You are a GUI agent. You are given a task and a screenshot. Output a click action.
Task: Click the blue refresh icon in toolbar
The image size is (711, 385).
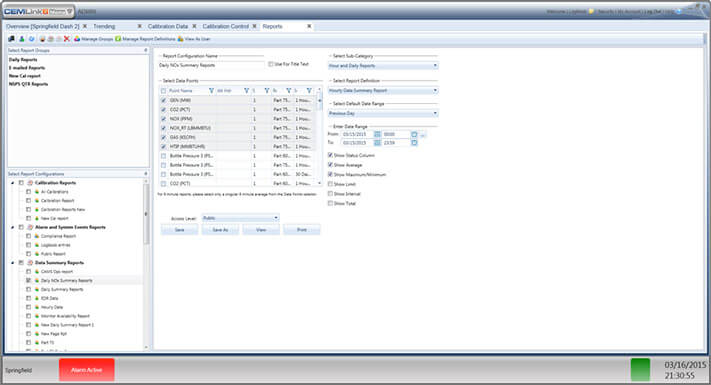click(x=31, y=39)
